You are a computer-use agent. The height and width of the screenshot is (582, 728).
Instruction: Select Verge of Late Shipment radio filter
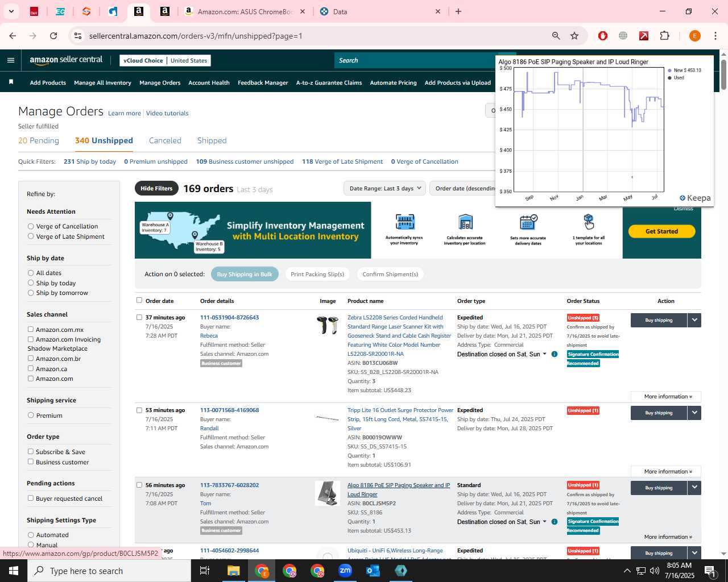coord(31,236)
